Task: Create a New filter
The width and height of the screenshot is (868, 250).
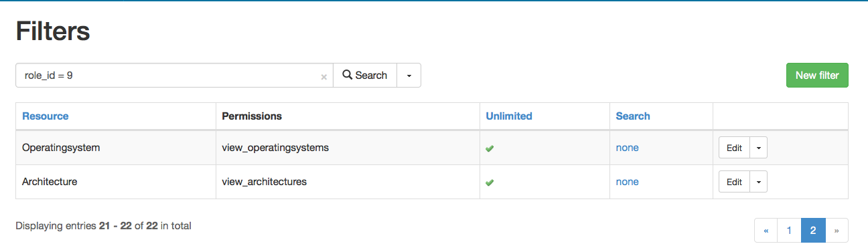Action: pyautogui.click(x=817, y=76)
